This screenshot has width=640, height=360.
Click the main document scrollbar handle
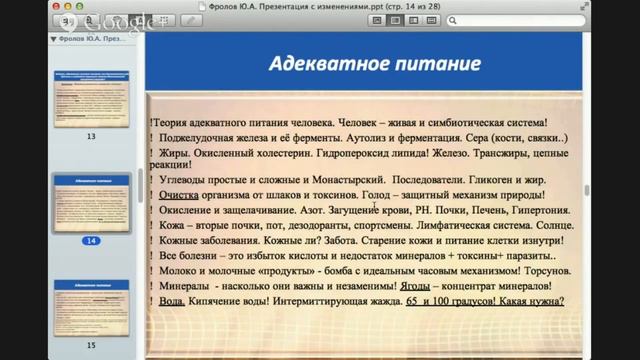[x=587, y=190]
